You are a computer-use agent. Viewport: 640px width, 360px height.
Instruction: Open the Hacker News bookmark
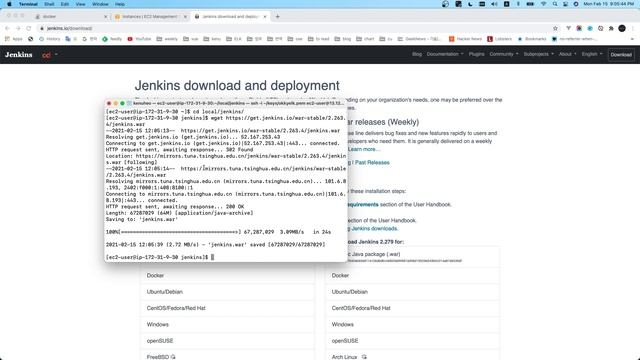click(465, 39)
